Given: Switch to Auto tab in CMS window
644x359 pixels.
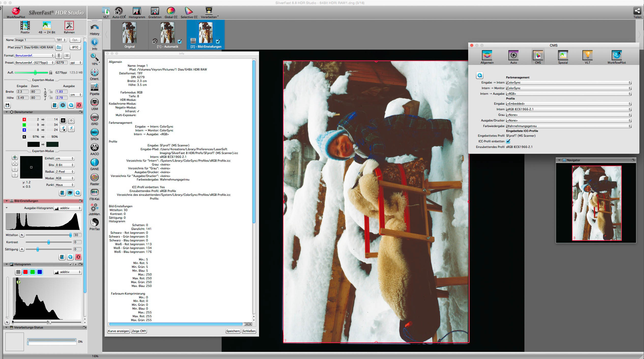Looking at the screenshot, I should (513, 57).
